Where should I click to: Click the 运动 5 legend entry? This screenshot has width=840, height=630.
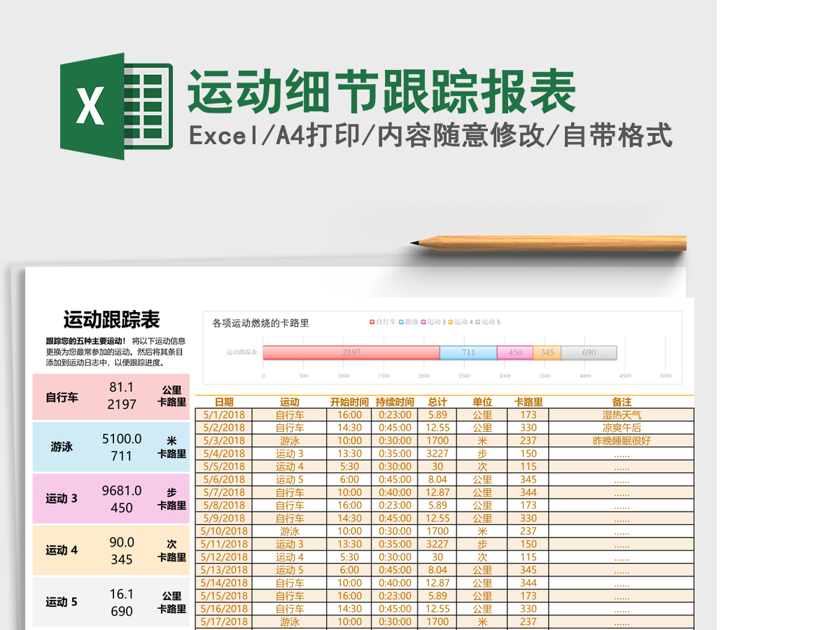tap(488, 322)
